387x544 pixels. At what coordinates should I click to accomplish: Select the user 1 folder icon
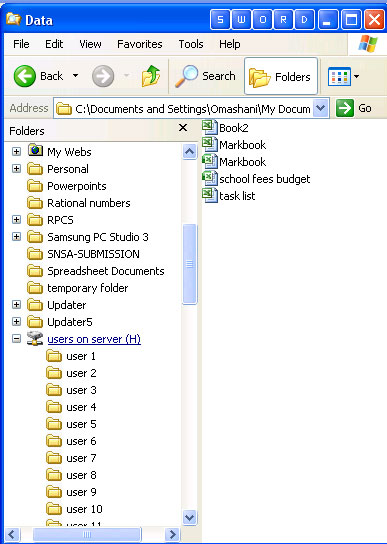click(x=54, y=356)
